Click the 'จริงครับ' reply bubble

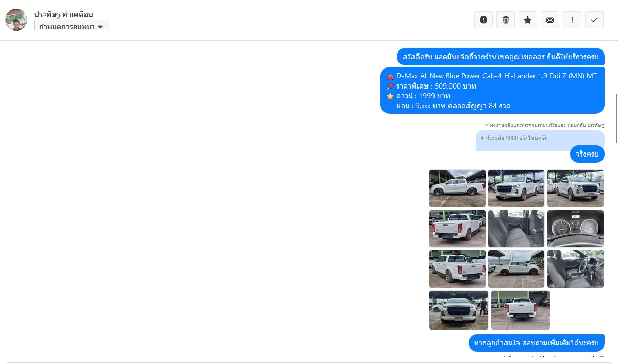(587, 154)
